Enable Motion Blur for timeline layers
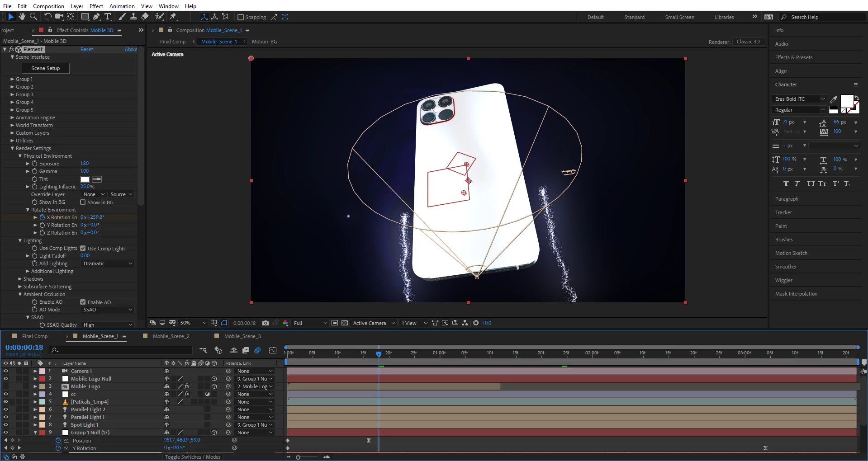Screen dimensions: 868x461 coord(257,350)
